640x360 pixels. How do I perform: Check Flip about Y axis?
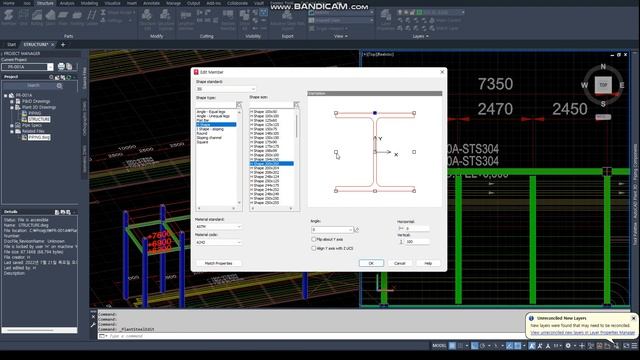pos(313,240)
